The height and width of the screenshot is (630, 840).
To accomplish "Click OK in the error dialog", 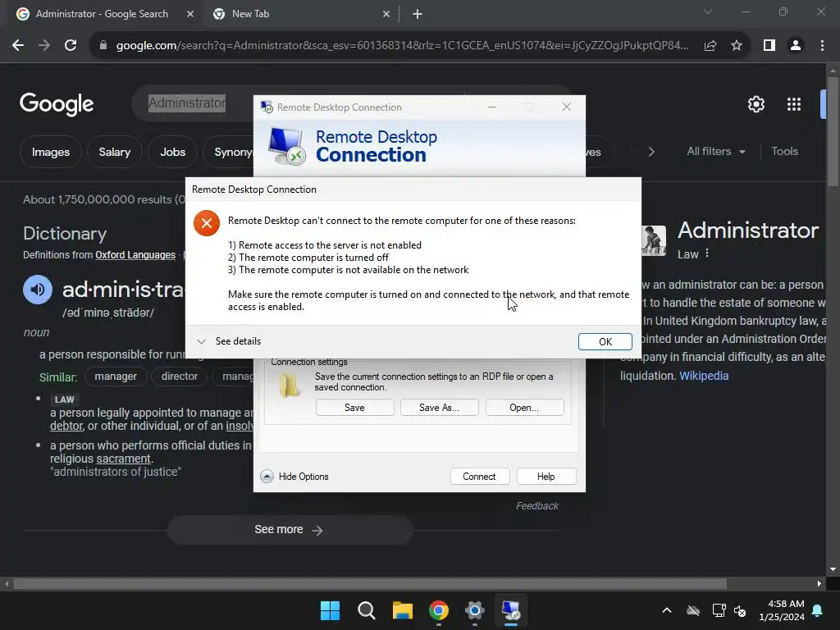I will (x=605, y=342).
